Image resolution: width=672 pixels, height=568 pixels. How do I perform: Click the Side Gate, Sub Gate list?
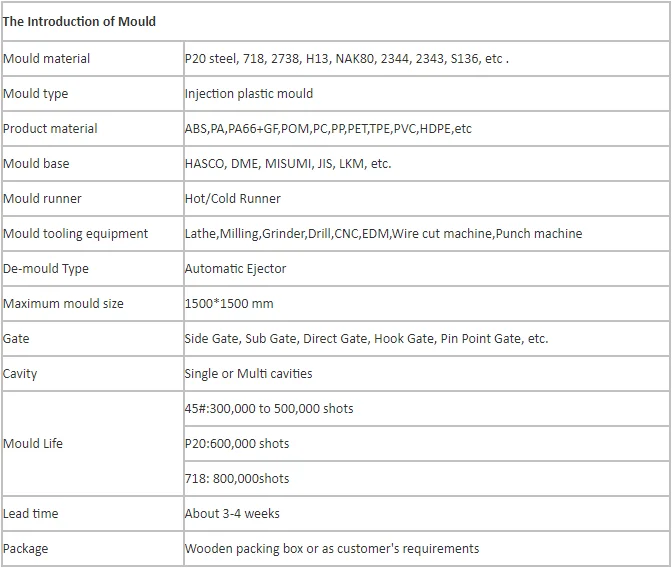click(366, 339)
